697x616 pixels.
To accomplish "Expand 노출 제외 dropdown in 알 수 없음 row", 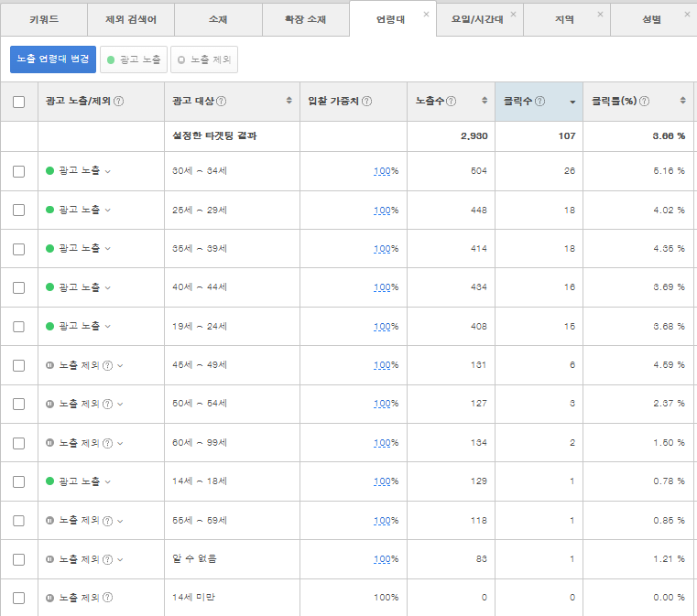I will point(120,559).
